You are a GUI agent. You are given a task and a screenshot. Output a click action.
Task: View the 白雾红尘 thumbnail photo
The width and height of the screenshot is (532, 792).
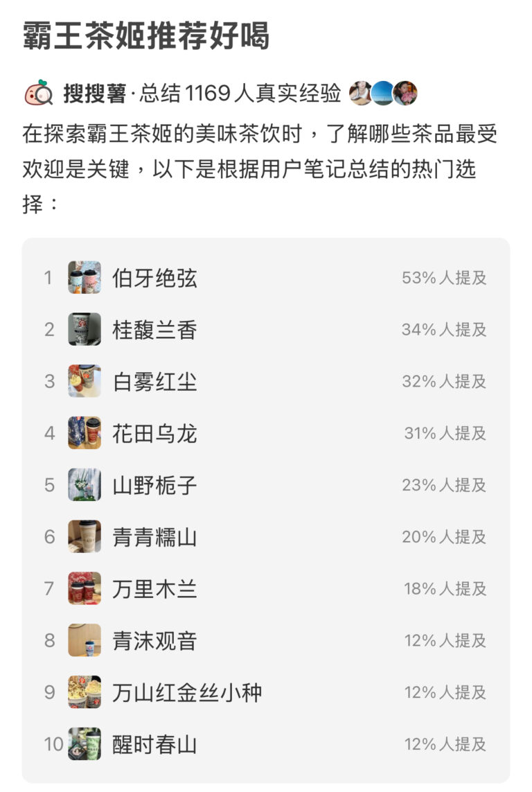tap(85, 381)
